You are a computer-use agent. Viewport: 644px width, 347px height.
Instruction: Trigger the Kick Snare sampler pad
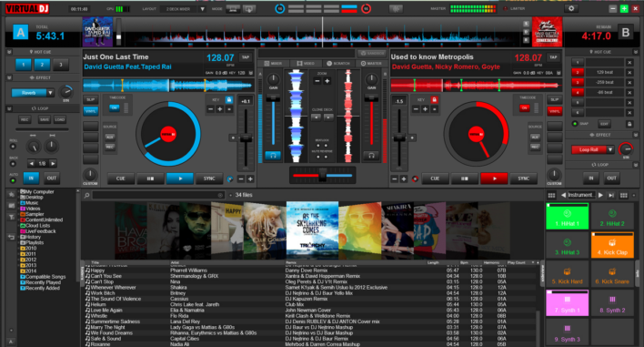pyautogui.click(x=612, y=274)
